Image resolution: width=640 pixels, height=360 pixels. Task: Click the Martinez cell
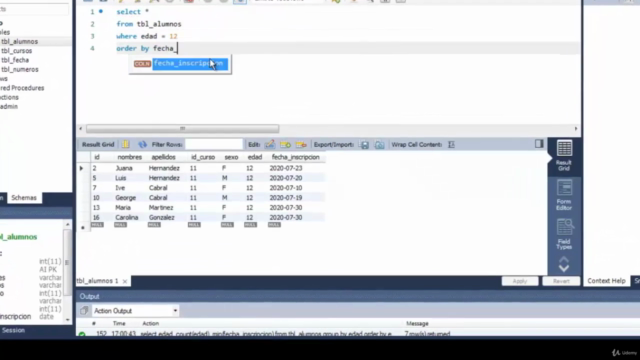[x=161, y=208]
